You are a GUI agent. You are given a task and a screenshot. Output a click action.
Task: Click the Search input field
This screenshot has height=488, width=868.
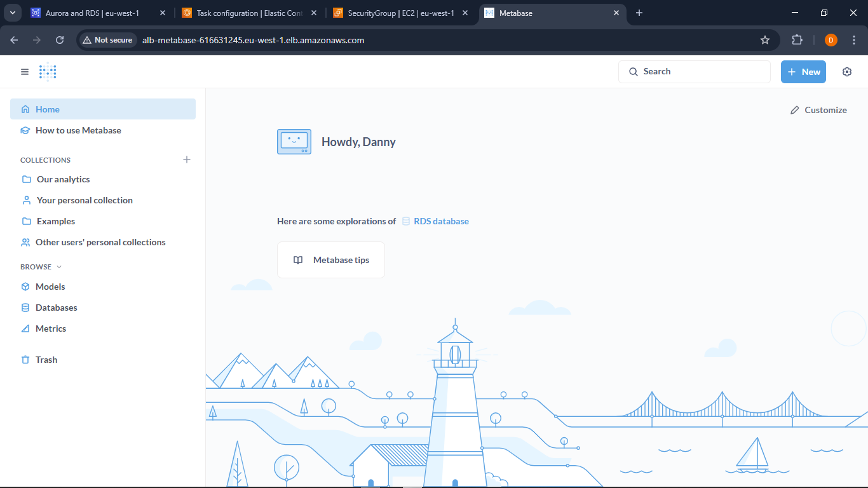coord(695,72)
